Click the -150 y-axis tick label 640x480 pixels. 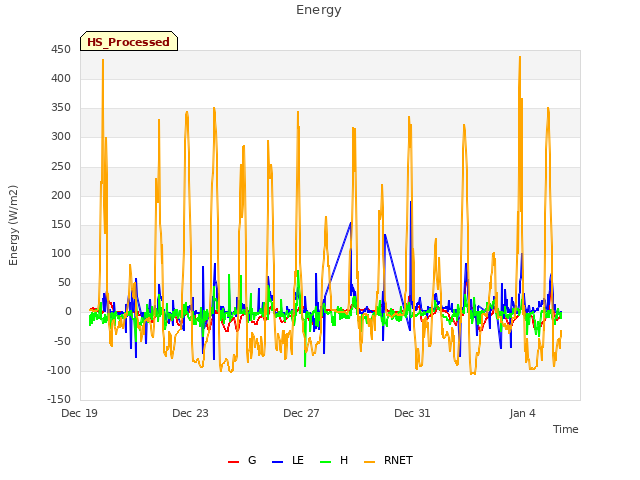[x=59, y=399]
